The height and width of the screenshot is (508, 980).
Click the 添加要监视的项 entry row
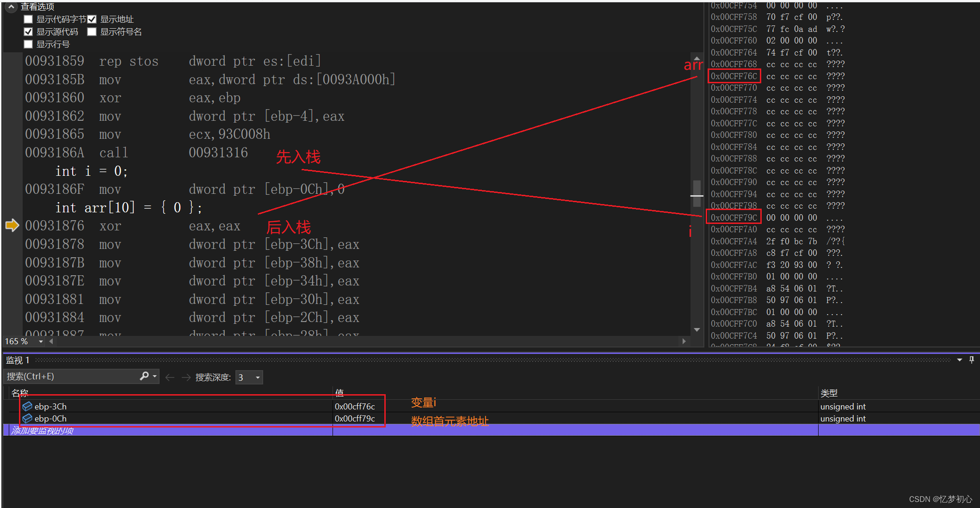pos(491,431)
